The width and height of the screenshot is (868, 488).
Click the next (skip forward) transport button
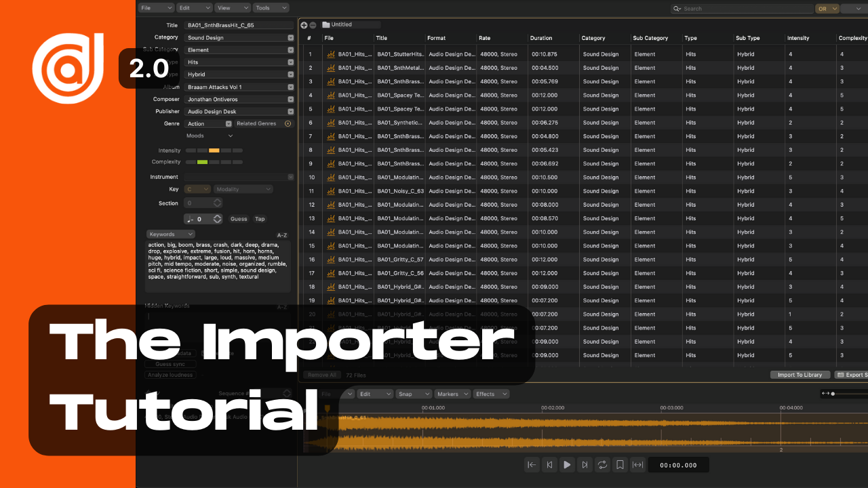point(585,464)
